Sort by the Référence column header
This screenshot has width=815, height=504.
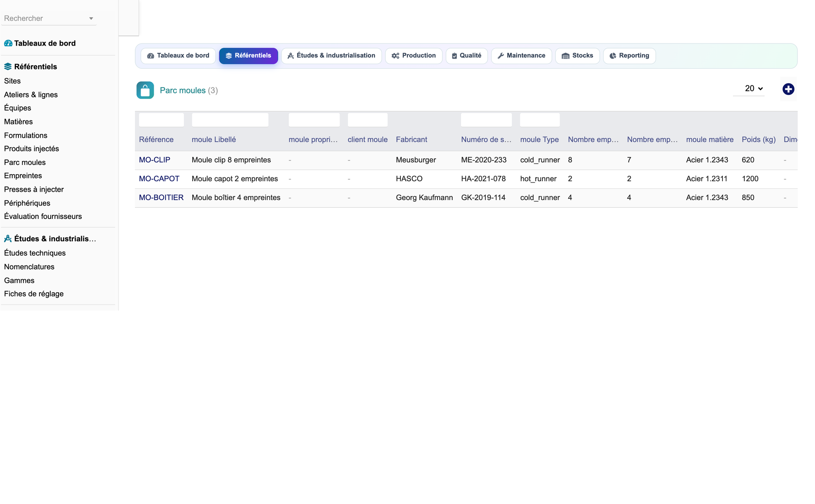[156, 139]
